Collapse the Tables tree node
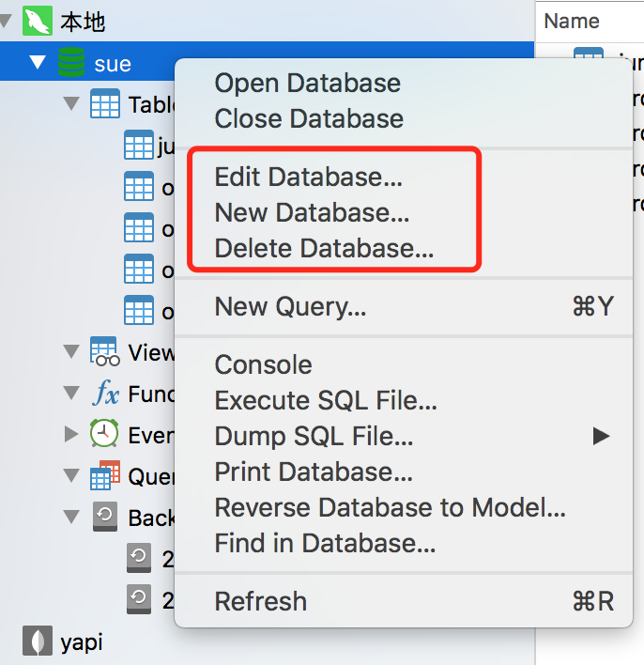Viewport: 644px width, 665px height. [x=71, y=104]
